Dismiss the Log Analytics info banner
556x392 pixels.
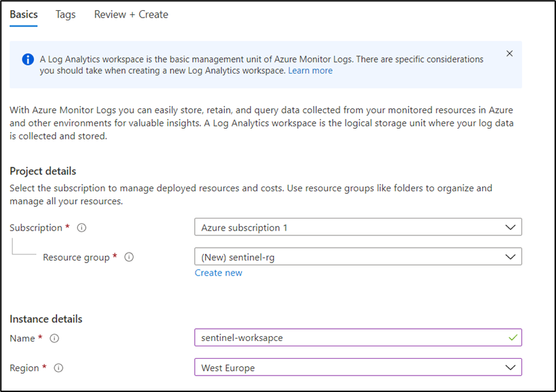510,54
